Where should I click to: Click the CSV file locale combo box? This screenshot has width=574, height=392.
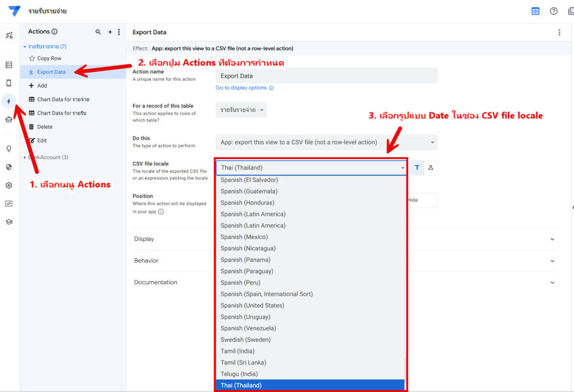tap(311, 167)
